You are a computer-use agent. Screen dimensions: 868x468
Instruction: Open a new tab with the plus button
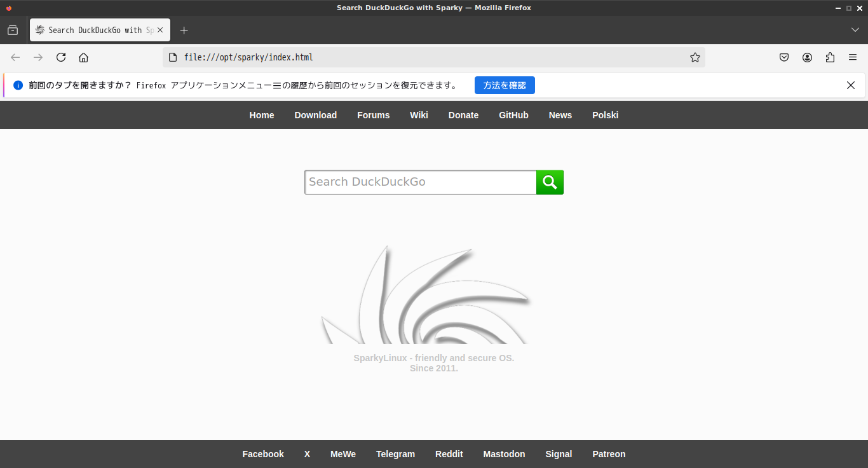184,30
